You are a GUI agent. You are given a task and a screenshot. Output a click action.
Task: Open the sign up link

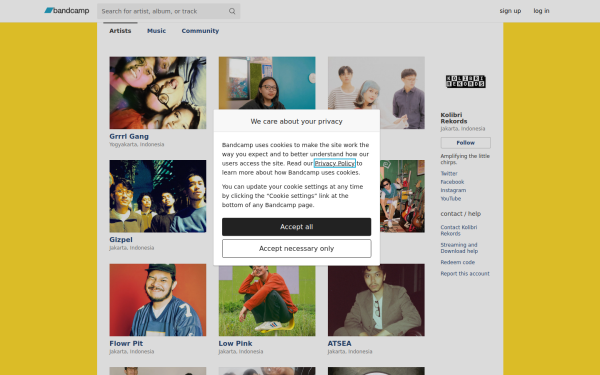510,11
